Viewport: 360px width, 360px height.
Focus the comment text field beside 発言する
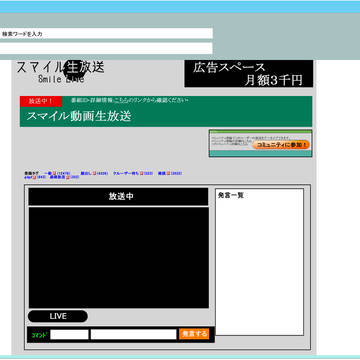pos(133,334)
